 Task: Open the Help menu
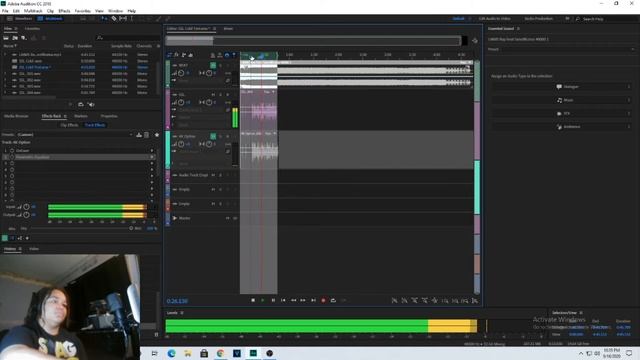pyautogui.click(x=131, y=11)
